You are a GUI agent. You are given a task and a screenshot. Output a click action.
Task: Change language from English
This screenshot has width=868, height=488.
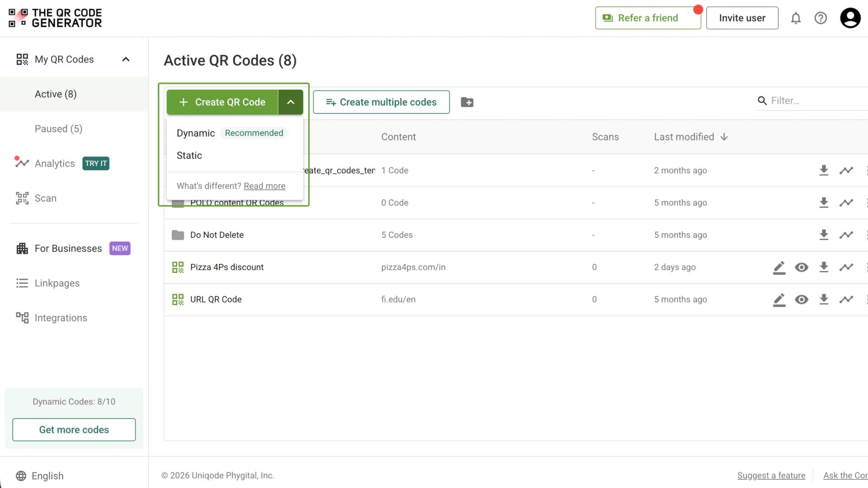tap(40, 476)
